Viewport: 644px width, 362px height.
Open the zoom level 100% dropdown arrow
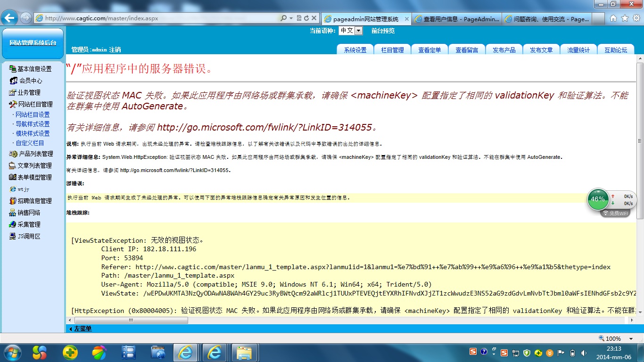[x=631, y=338]
